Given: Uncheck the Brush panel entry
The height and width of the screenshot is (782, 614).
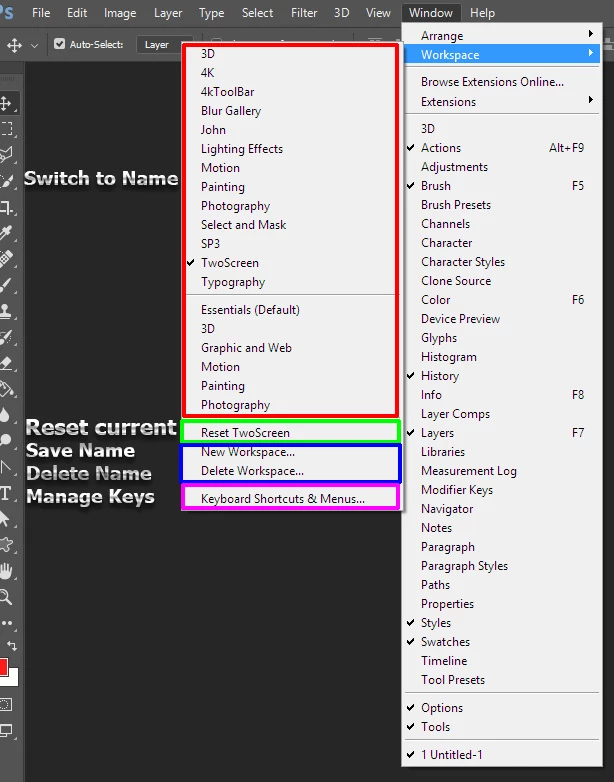Looking at the screenshot, I should pos(502,186).
